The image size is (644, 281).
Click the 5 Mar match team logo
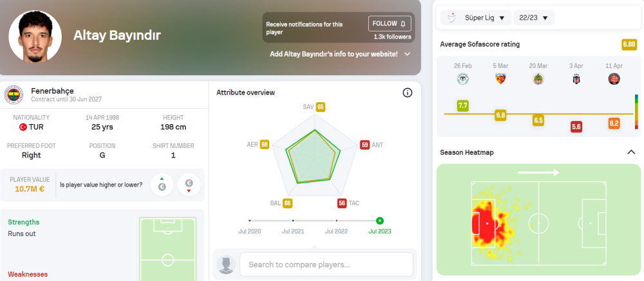point(500,79)
